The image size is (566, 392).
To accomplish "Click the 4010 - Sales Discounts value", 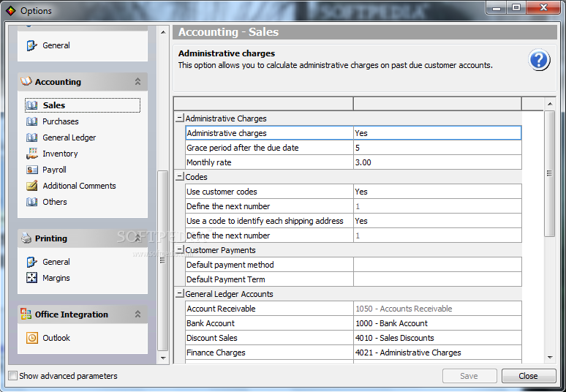I will pos(437,338).
